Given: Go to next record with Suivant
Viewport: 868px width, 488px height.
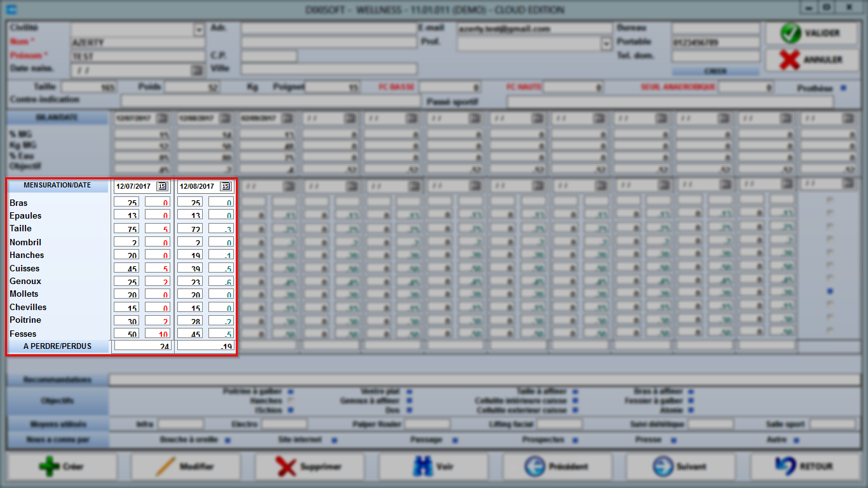Looking at the screenshot, I should click(681, 466).
